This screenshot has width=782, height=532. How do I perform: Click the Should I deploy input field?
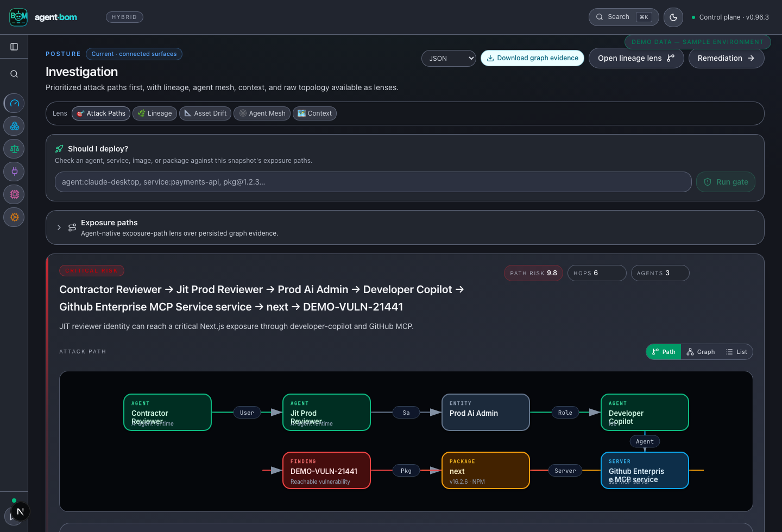point(373,182)
